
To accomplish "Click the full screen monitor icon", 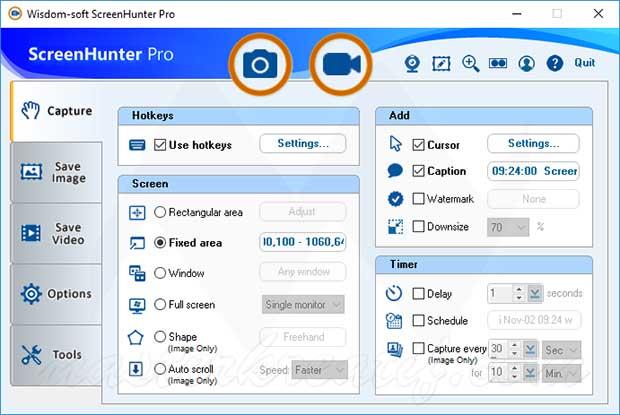I will click(x=137, y=306).
